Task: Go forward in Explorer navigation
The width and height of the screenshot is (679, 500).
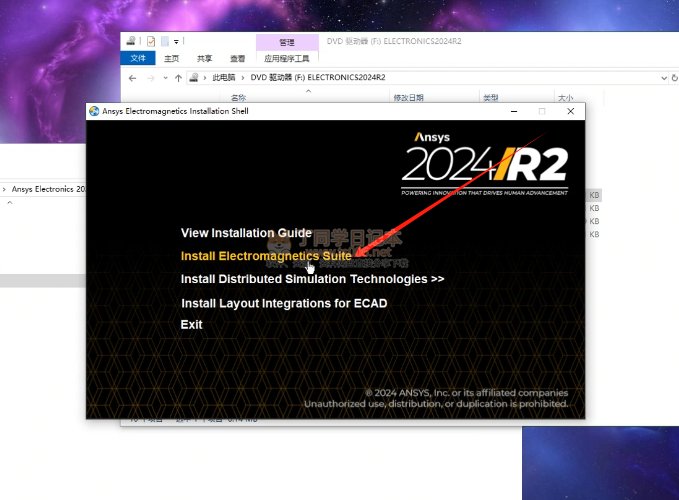Action: coord(151,78)
